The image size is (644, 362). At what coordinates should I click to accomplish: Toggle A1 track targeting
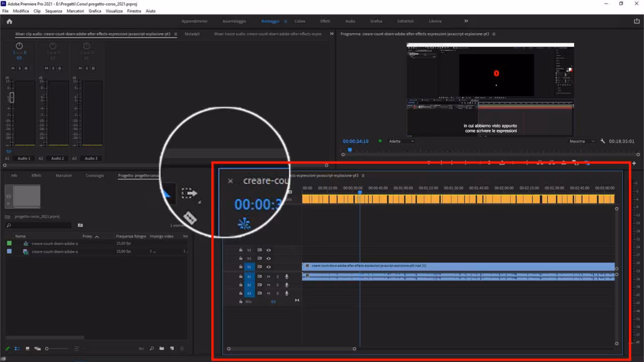tap(249, 277)
